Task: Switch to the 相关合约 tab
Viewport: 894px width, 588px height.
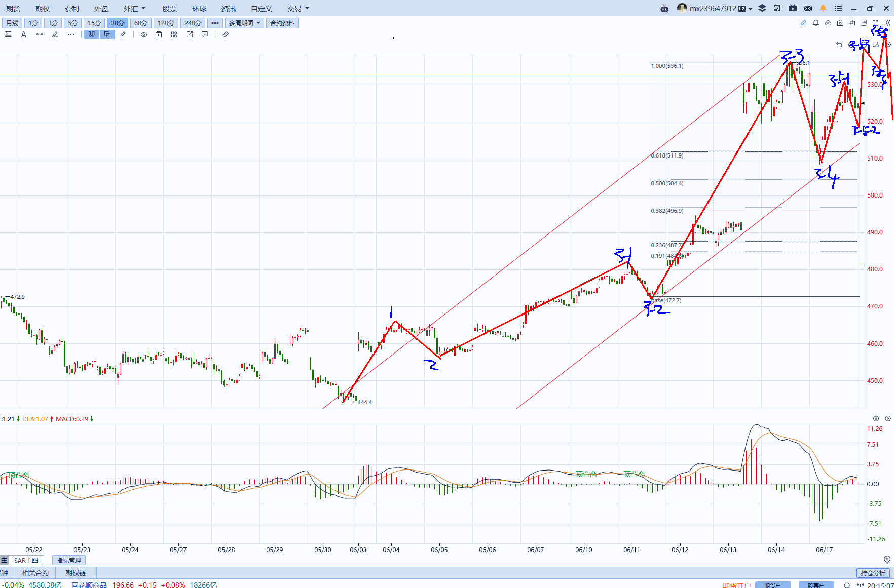Action: tap(35, 573)
